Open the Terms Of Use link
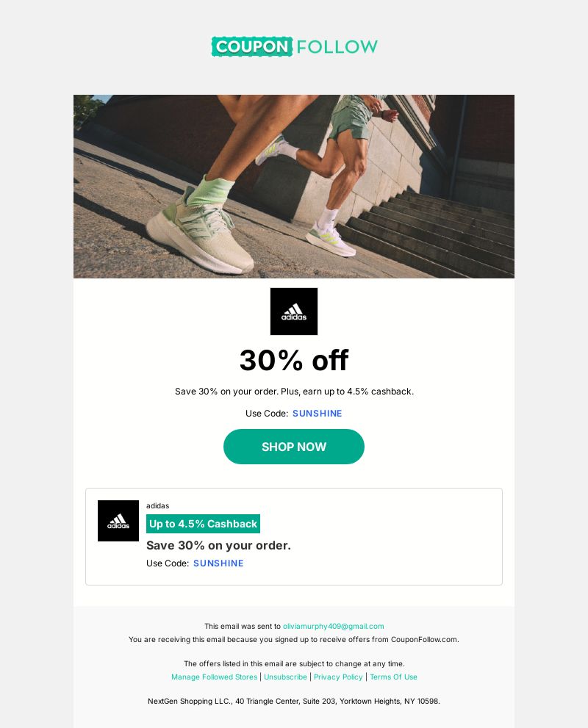Image resolution: width=588 pixels, height=728 pixels. 393,677
